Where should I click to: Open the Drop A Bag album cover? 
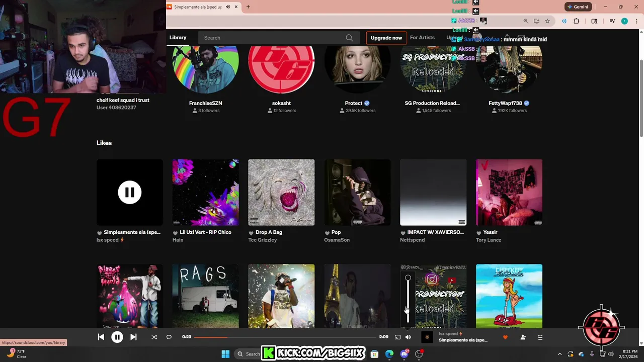tap(281, 193)
